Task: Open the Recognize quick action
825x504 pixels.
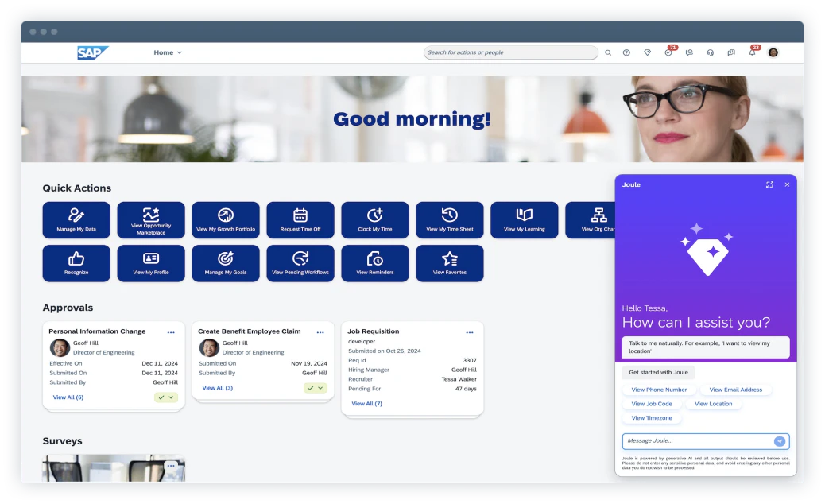Action: (76, 263)
